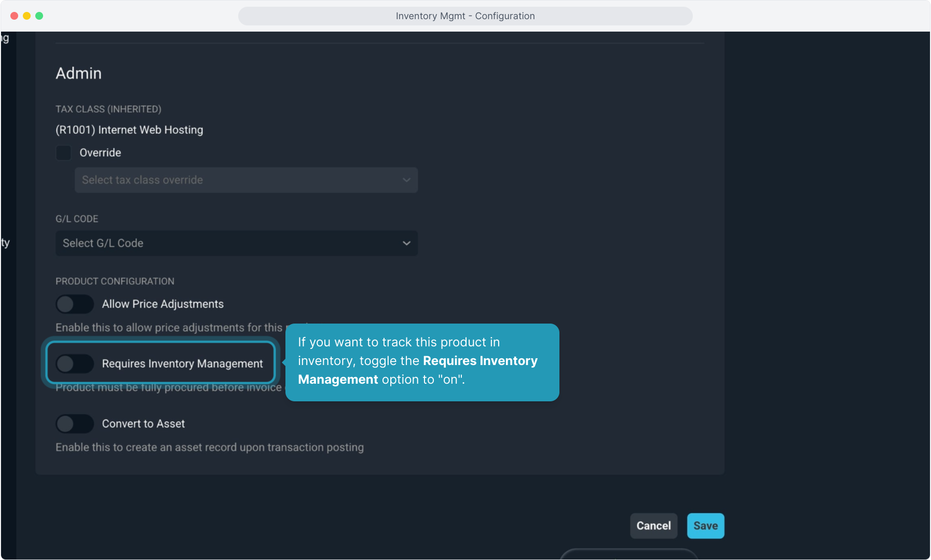
Task: Click the G/L CODE label
Action: [x=77, y=219]
